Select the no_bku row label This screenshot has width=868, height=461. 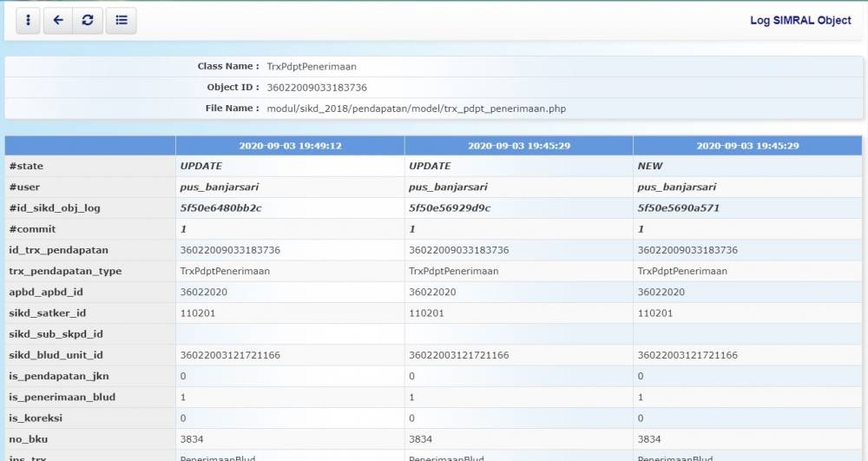(29, 438)
